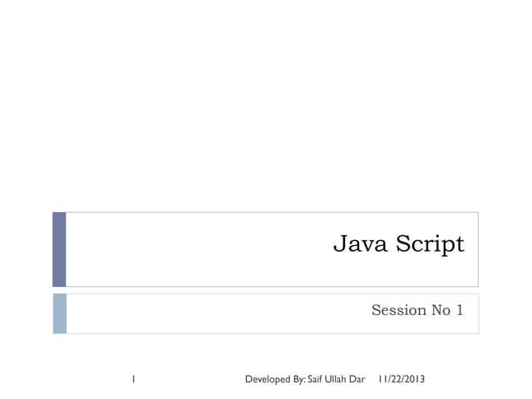Click the word "Ullah" in the footer

[x=337, y=380]
